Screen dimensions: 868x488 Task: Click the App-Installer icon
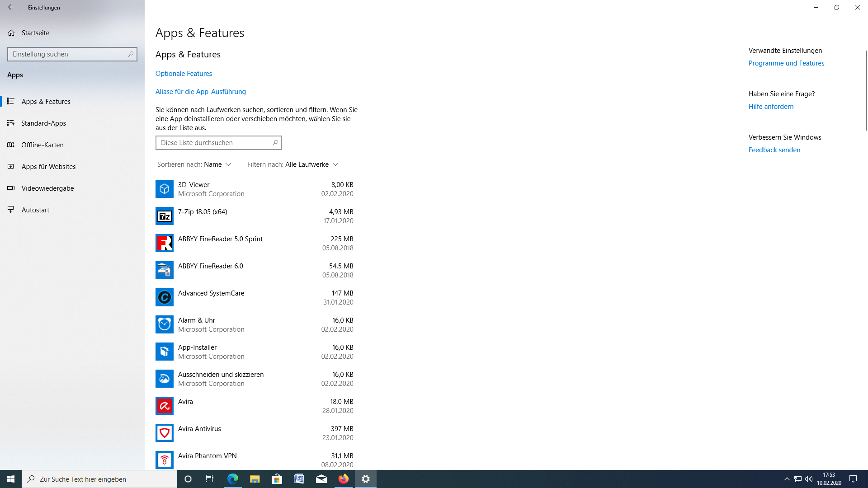tap(165, 352)
